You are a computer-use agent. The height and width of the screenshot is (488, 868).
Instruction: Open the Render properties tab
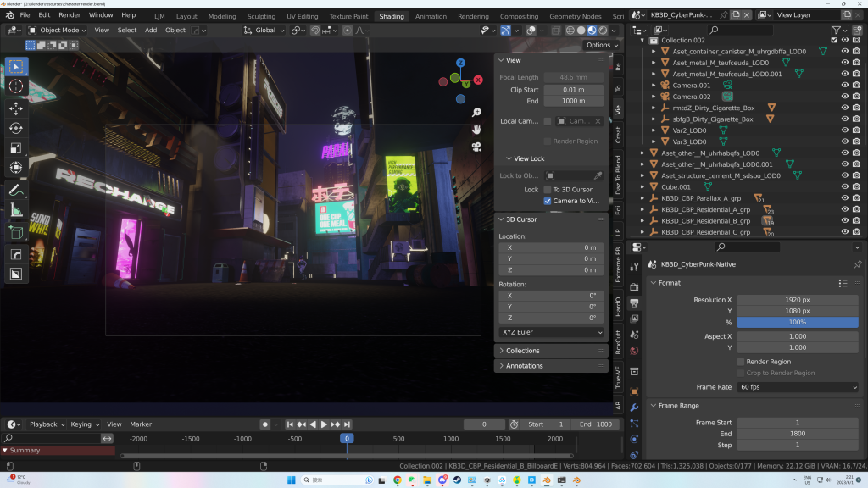click(x=634, y=287)
